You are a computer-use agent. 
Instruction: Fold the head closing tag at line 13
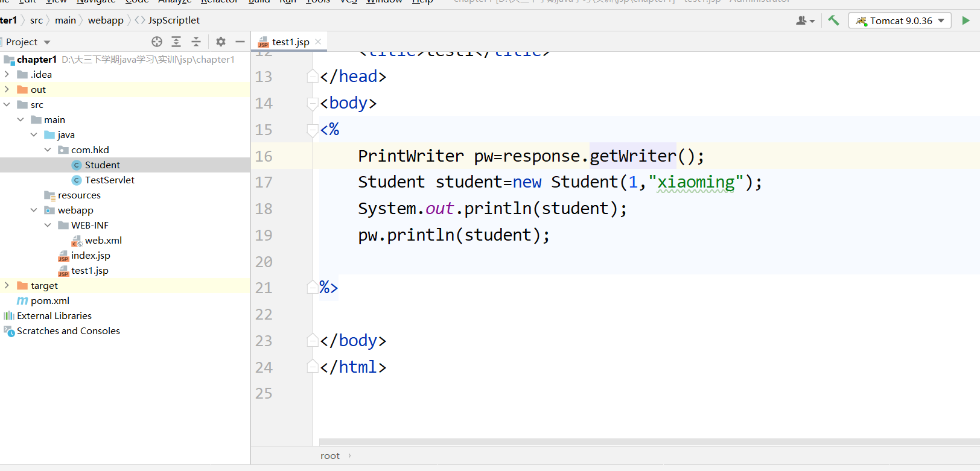313,77
